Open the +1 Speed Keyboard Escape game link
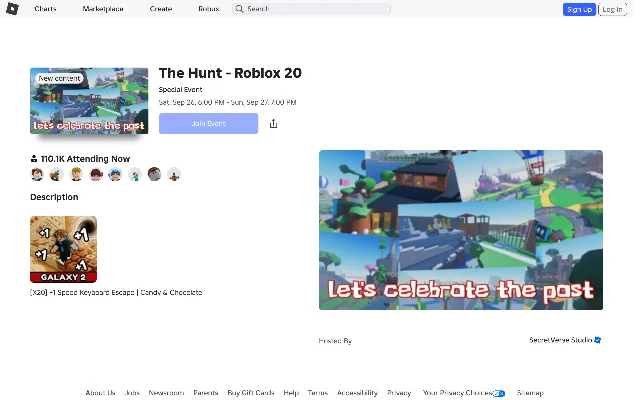640x400 pixels. pyautogui.click(x=116, y=292)
